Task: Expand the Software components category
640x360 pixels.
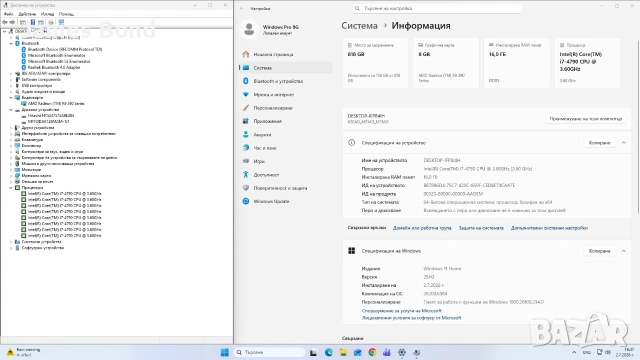Action: [11, 80]
